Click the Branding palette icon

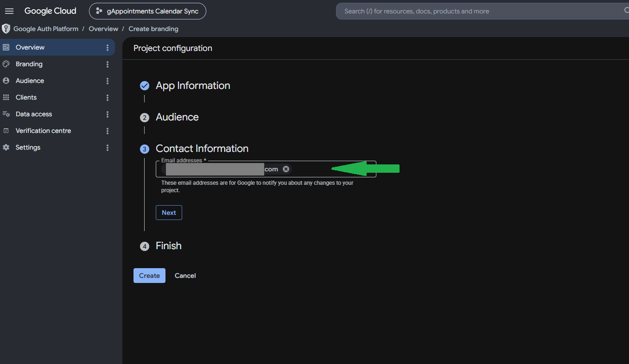coord(6,64)
